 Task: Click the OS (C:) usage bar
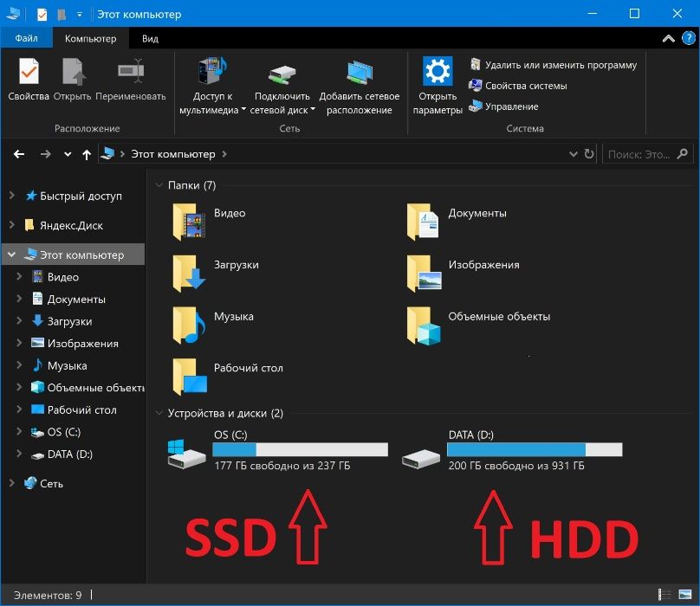(x=300, y=449)
